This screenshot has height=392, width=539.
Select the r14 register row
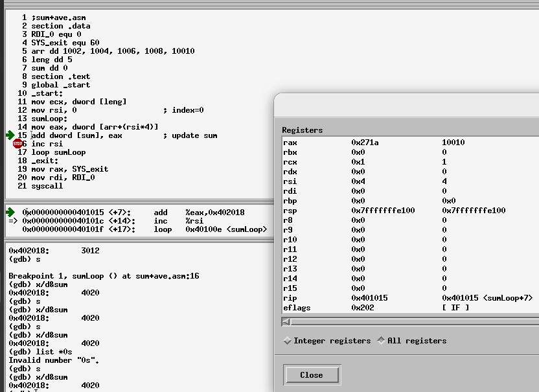[x=411, y=279]
